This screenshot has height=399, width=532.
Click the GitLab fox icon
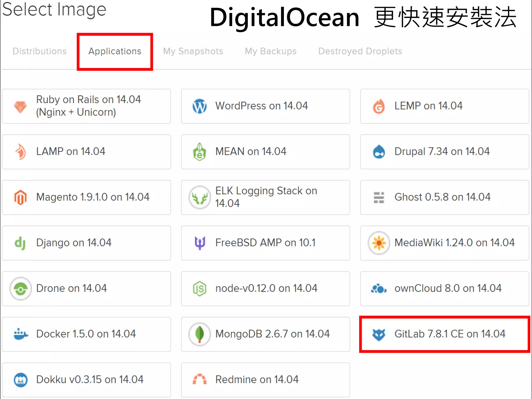pos(379,335)
